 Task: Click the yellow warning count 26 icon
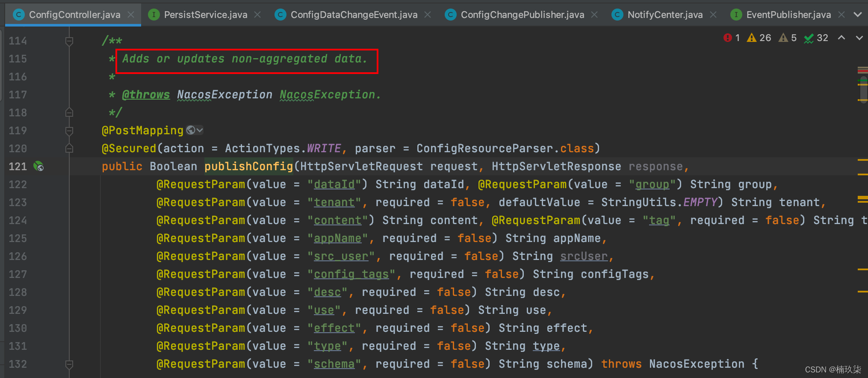pos(751,38)
